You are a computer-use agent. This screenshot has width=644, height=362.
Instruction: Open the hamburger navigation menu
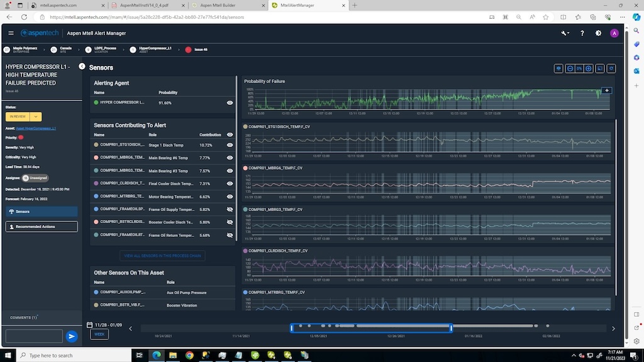tap(11, 33)
